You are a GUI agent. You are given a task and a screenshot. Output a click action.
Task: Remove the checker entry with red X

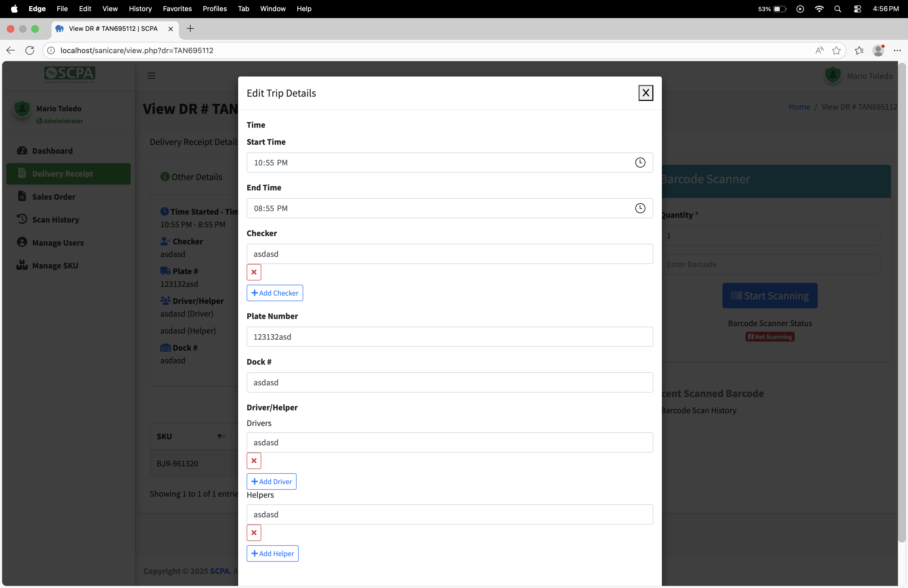click(254, 272)
